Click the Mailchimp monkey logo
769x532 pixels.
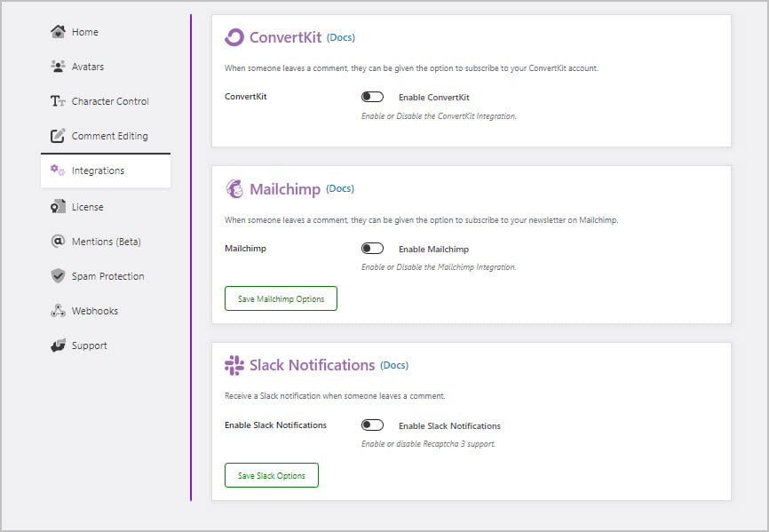pyautogui.click(x=235, y=188)
